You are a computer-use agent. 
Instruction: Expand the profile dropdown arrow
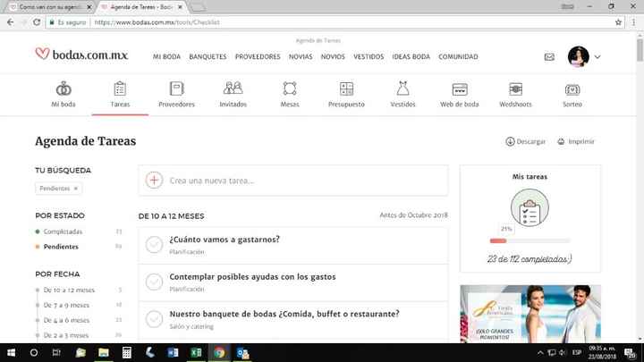coord(597,57)
